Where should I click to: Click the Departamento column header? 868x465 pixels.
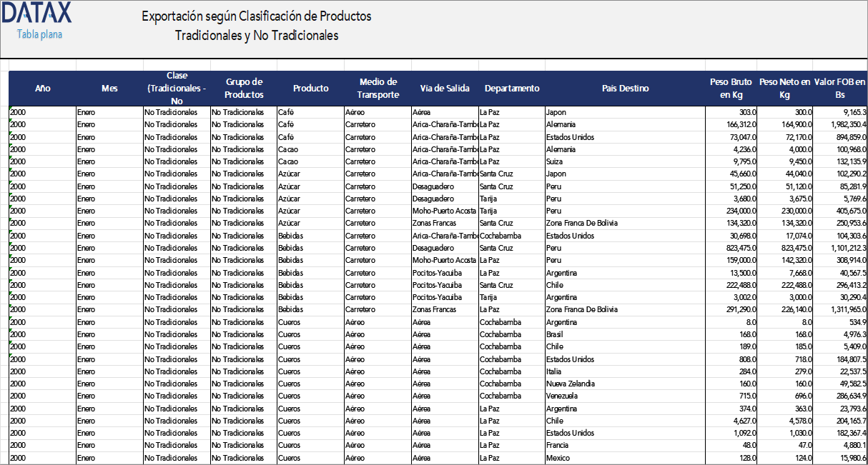pos(512,89)
